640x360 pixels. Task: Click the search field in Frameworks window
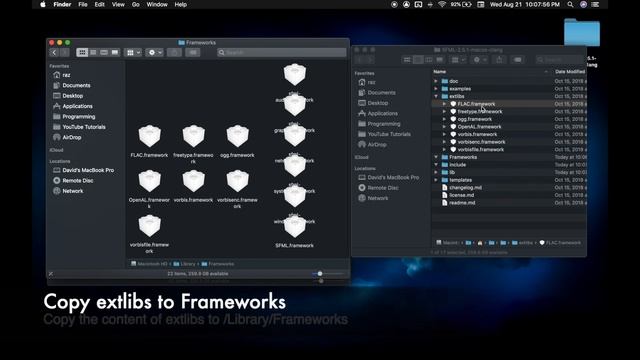click(282, 53)
